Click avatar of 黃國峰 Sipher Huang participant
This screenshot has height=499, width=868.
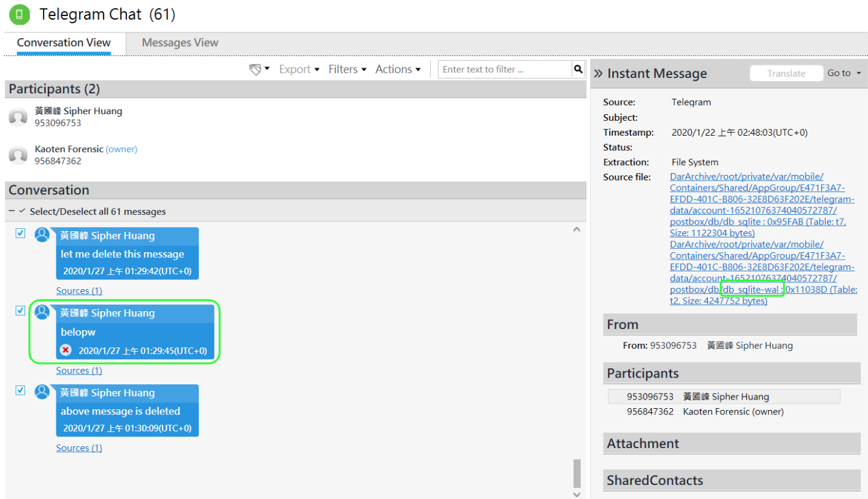18,117
